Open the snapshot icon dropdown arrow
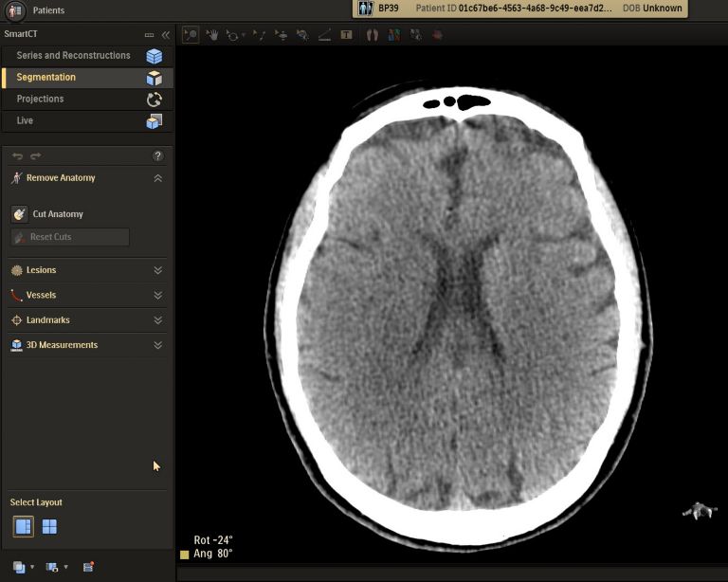This screenshot has width=728, height=582. [66, 567]
